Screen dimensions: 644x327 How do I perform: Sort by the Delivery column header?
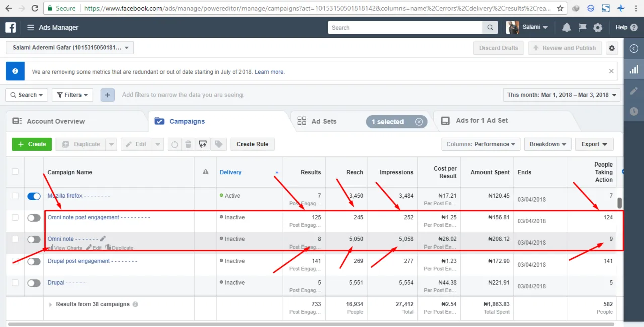[x=231, y=172]
